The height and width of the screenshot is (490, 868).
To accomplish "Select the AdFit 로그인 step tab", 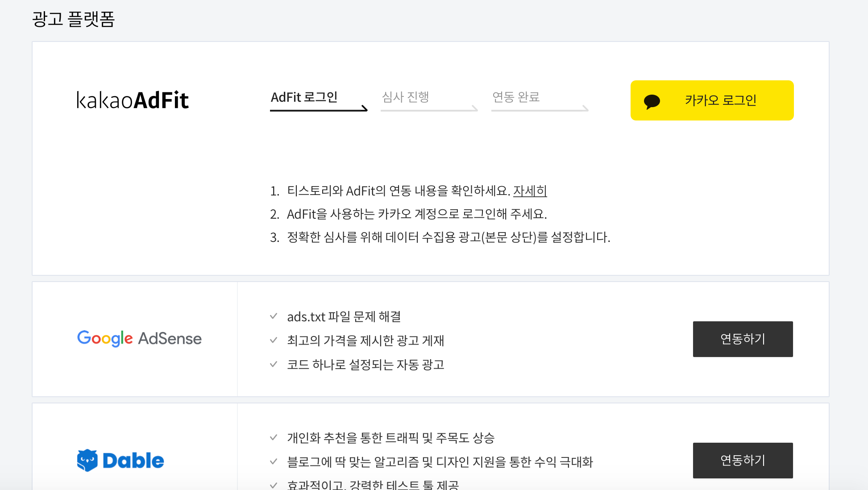I will (x=319, y=100).
